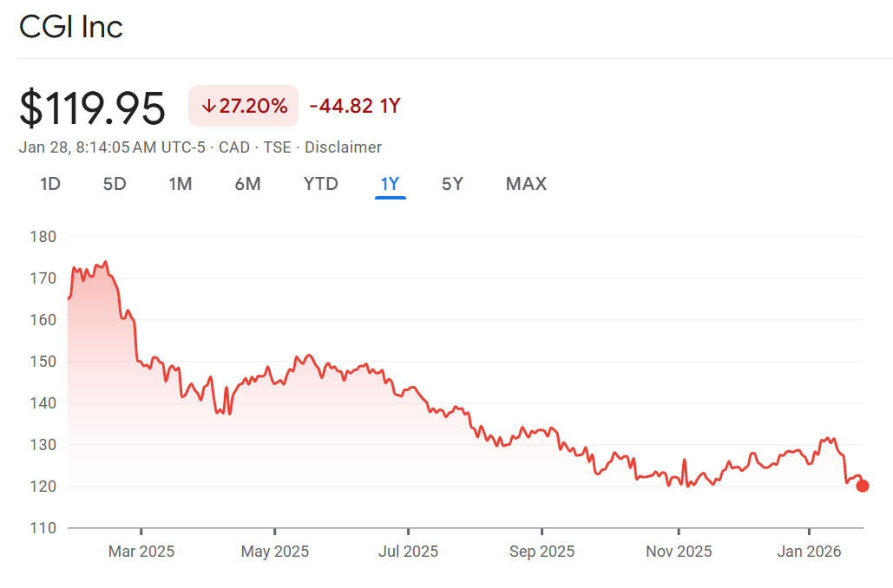Open the 5Y chart view
Screen dimensions: 893x588
click(452, 184)
